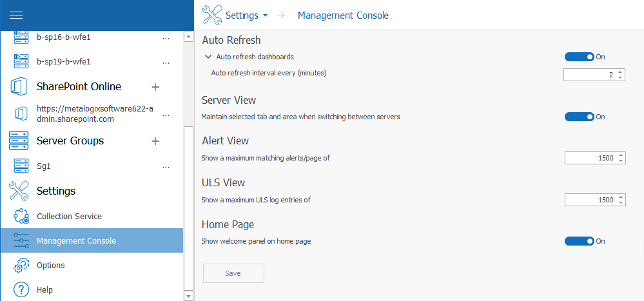The image size is (644, 301).
Task: Open the hamburger menu
Action: (16, 15)
